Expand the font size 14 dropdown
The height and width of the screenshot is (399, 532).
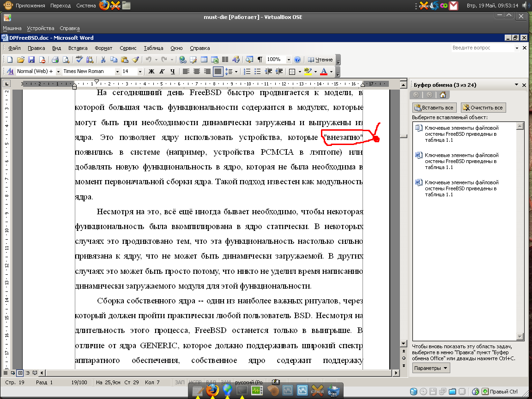click(x=140, y=72)
